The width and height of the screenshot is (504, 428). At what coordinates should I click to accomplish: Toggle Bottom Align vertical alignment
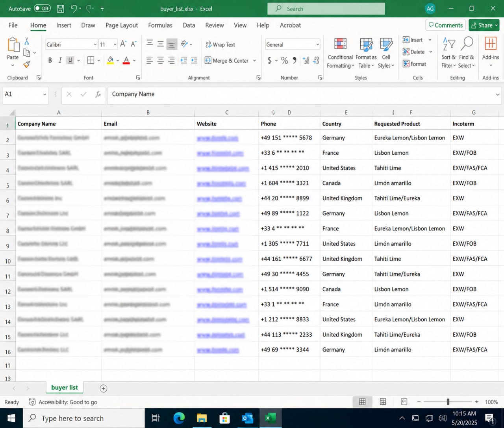tap(172, 44)
